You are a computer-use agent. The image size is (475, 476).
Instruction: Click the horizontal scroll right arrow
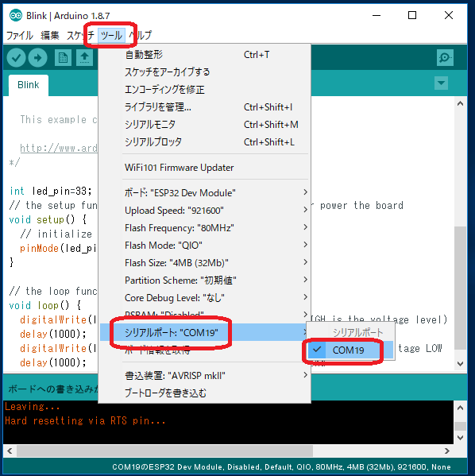click(446, 451)
